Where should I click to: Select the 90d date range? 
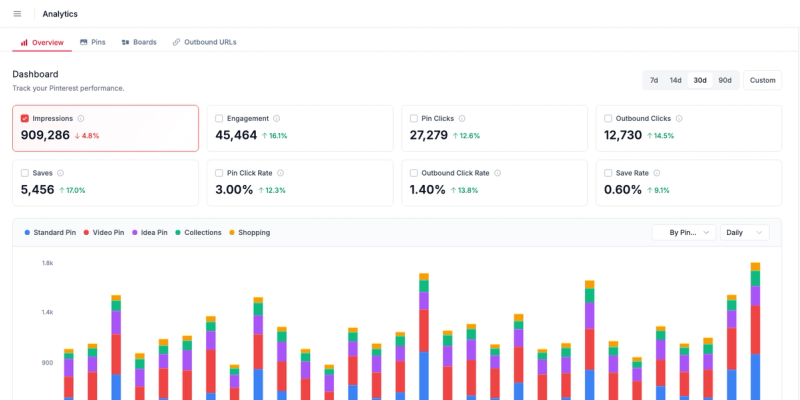[725, 80]
